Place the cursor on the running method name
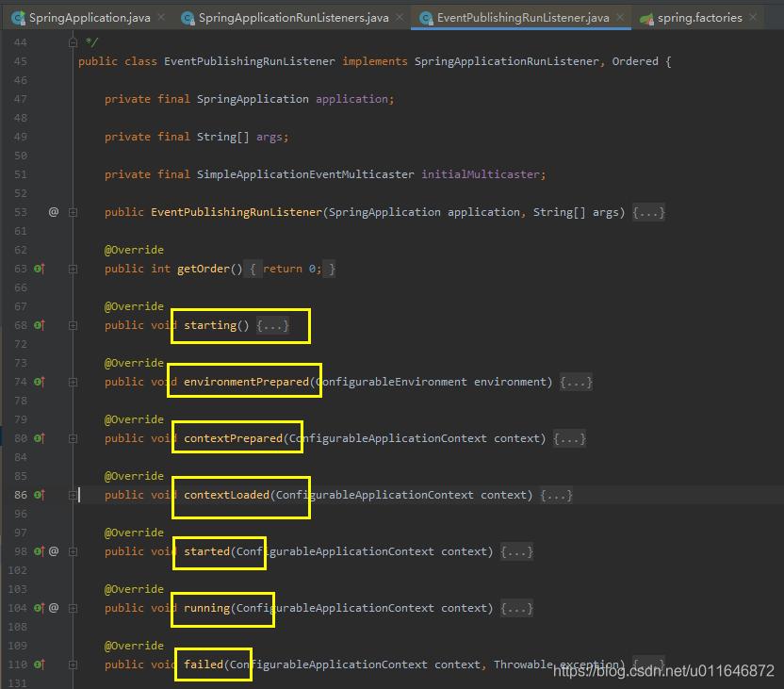Viewport: 784px width, 689px height. (206, 608)
